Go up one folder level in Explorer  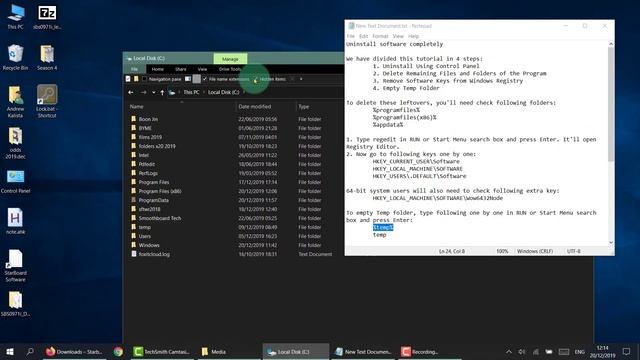[162, 93]
